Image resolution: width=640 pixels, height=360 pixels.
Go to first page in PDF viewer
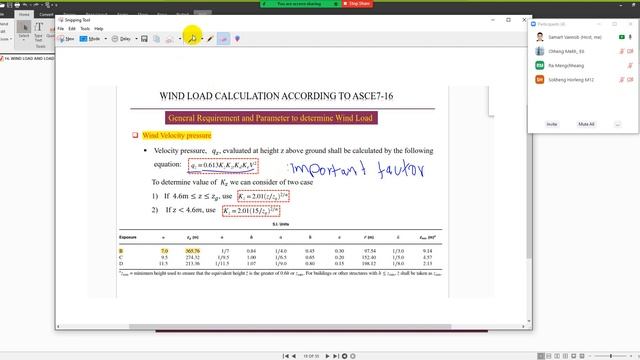coord(286,356)
